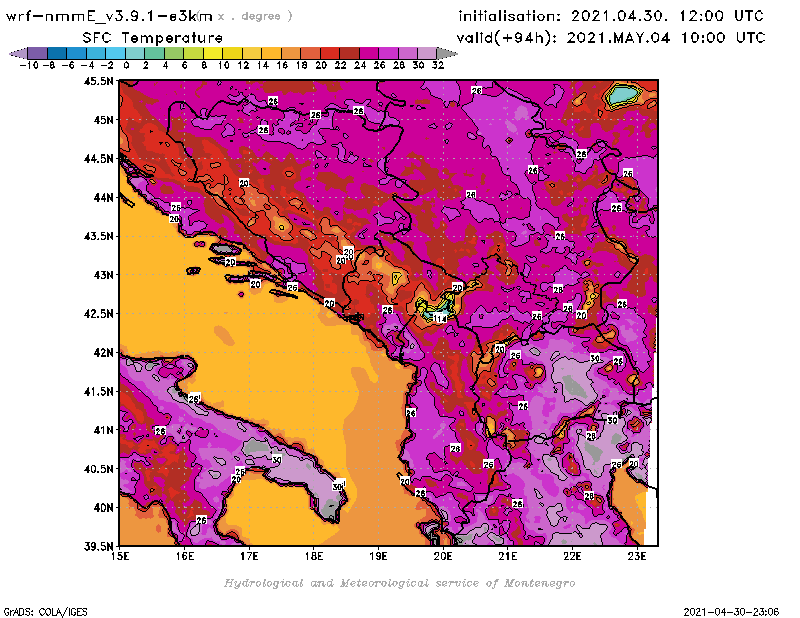The height and width of the screenshot is (618, 800).
Task: Pick the light orange 12 to 14 legend swatch
Action: [x=252, y=53]
